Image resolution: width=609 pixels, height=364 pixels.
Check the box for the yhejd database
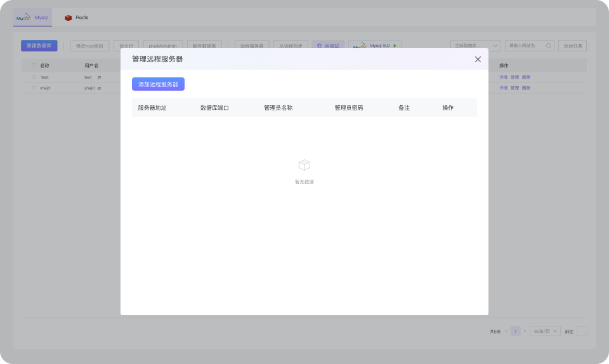coord(34,88)
